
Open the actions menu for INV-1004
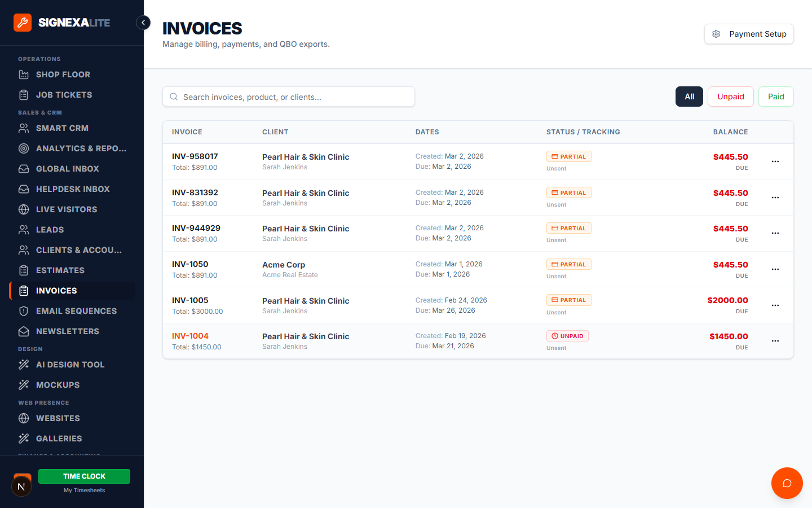[x=775, y=341]
